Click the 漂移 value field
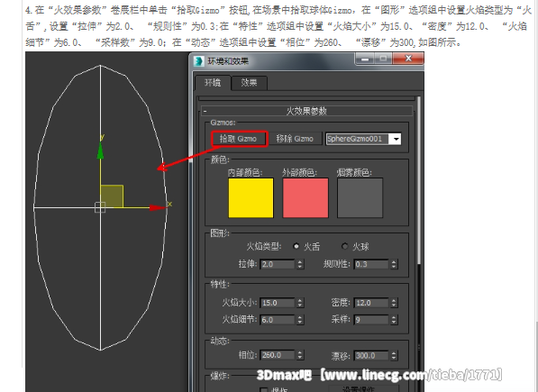Image resolution: width=538 pixels, height=392 pixels. pyautogui.click(x=371, y=356)
